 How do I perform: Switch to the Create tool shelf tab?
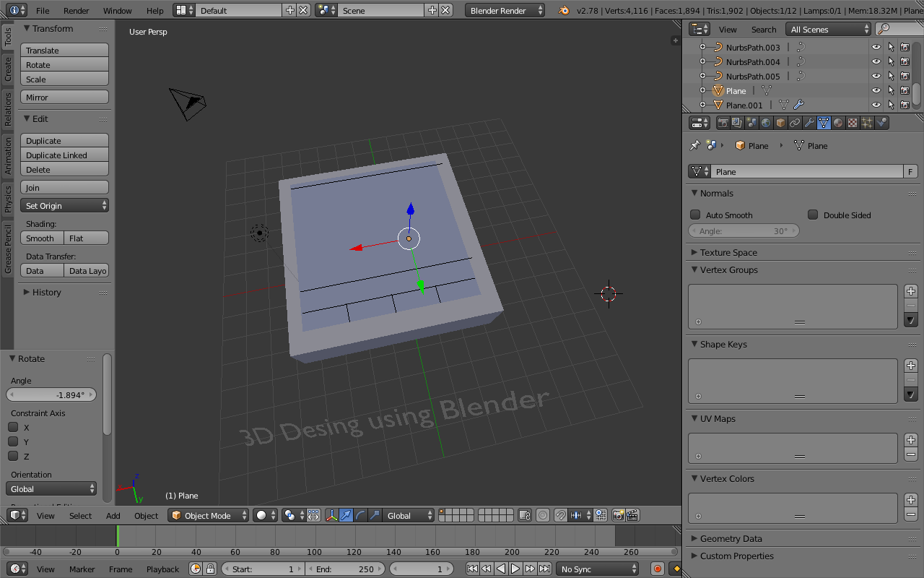coord(8,69)
